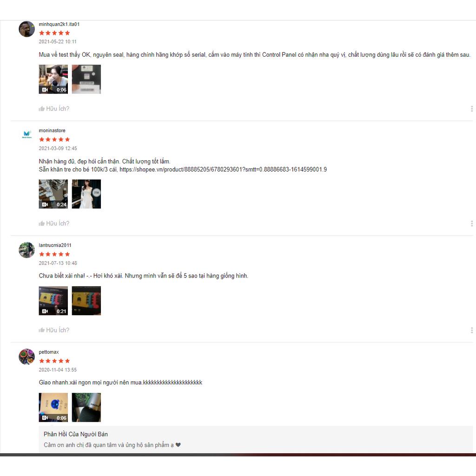Screen dimensions: 476x476
Task: Open the shopee.vn product link
Action: point(223,169)
